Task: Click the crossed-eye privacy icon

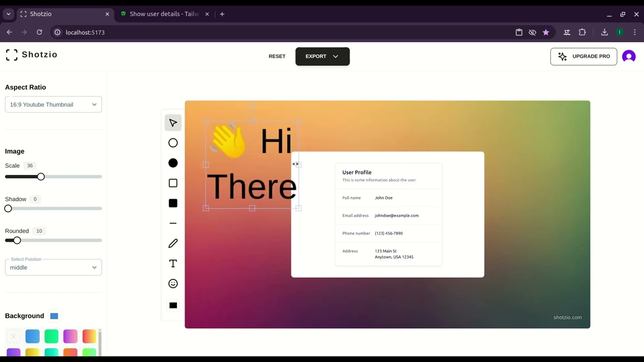Action: tap(532, 32)
